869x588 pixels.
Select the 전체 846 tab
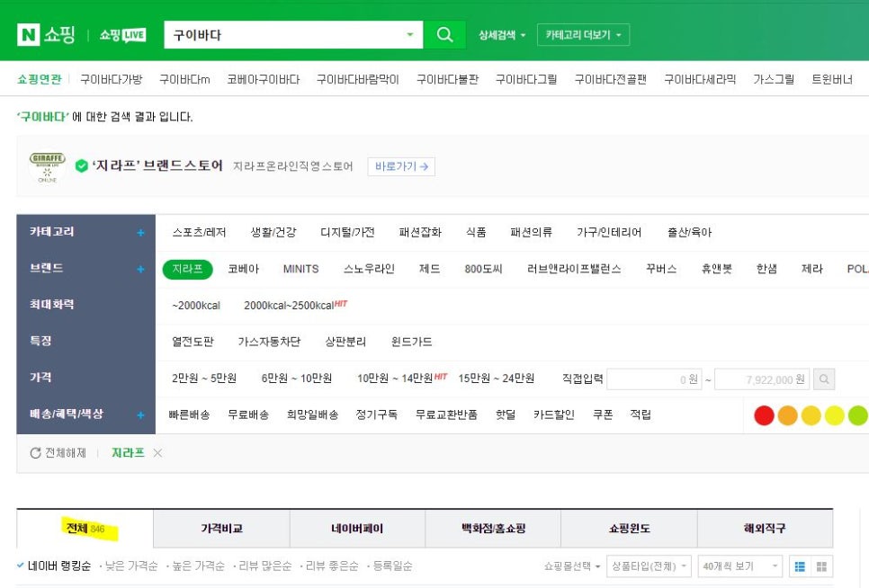pos(85,528)
